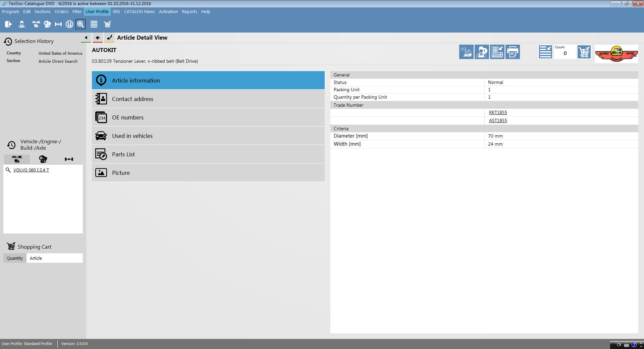Click the Autokit Quick Service logo

616,54
